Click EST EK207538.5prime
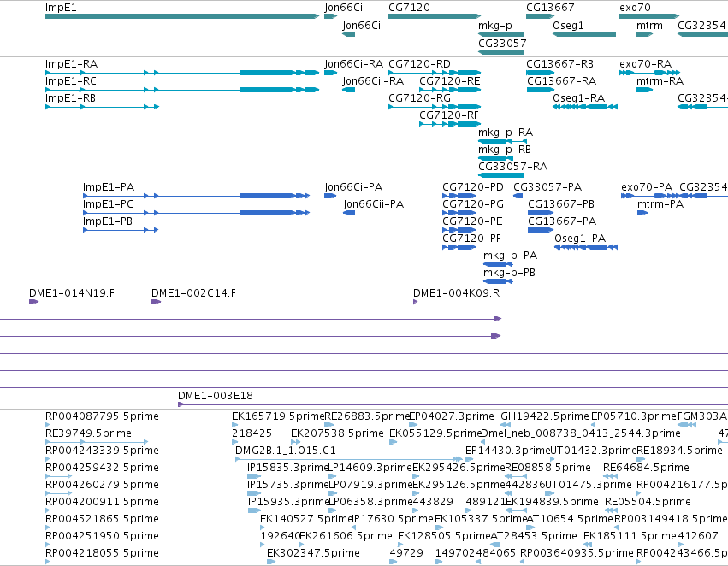Screen dimensions: 728x566 pos(295,442)
